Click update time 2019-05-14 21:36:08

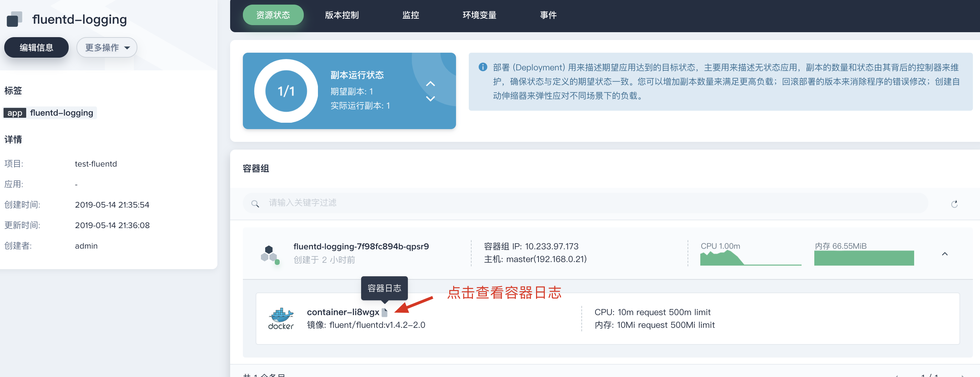pos(112,225)
